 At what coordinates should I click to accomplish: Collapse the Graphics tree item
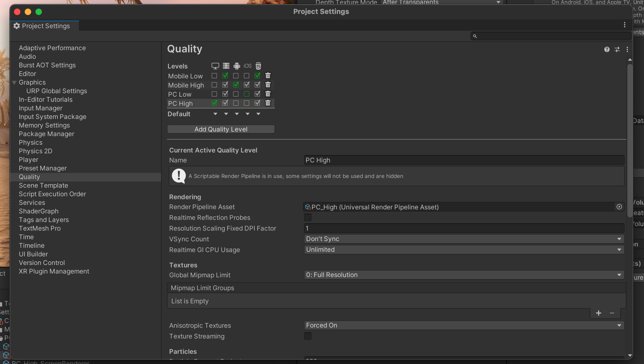[14, 83]
